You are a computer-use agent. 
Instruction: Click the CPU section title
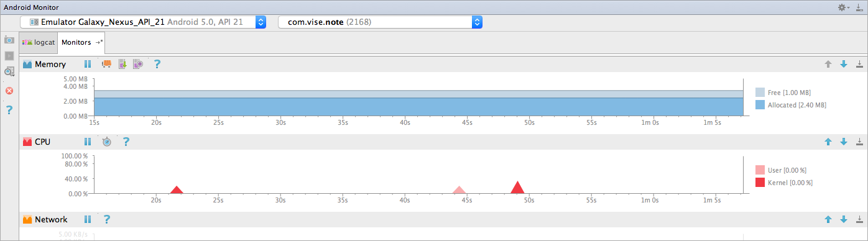click(x=43, y=142)
